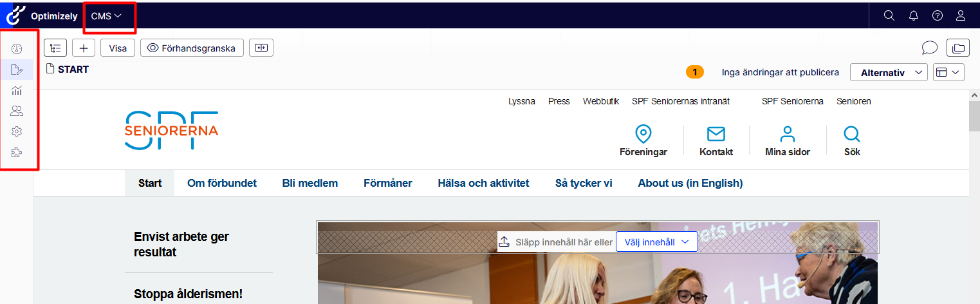Click the Webbutik link
The height and width of the screenshot is (304, 980).
tap(600, 101)
